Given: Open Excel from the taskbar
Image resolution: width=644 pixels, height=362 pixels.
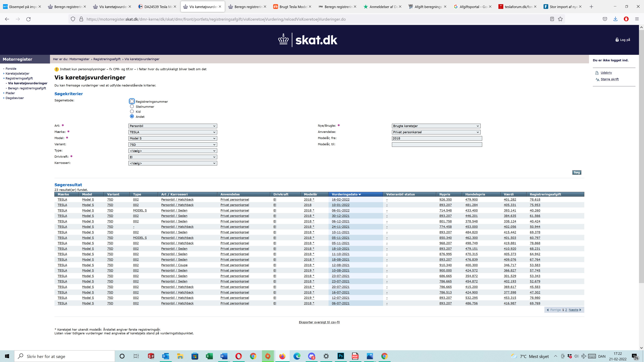Looking at the screenshot, I should [x=209, y=356].
